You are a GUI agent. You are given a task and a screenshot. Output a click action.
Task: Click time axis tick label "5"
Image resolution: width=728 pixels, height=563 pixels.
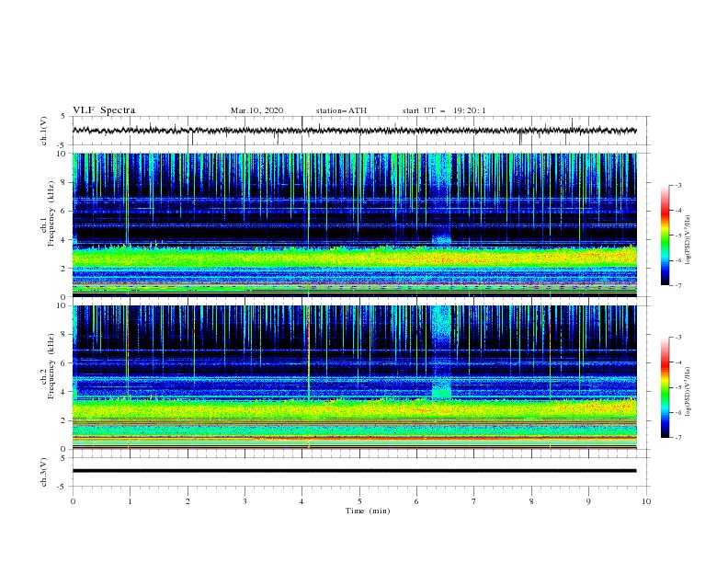[x=359, y=501]
